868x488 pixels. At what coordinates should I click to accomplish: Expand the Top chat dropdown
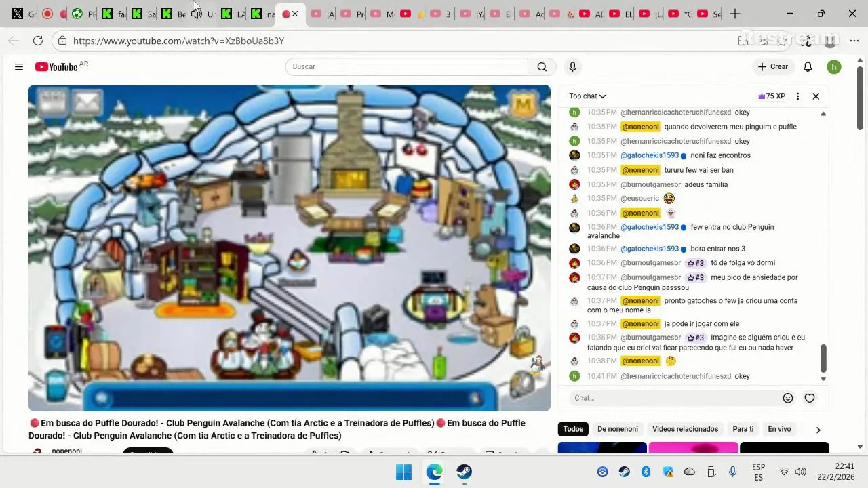pos(587,96)
